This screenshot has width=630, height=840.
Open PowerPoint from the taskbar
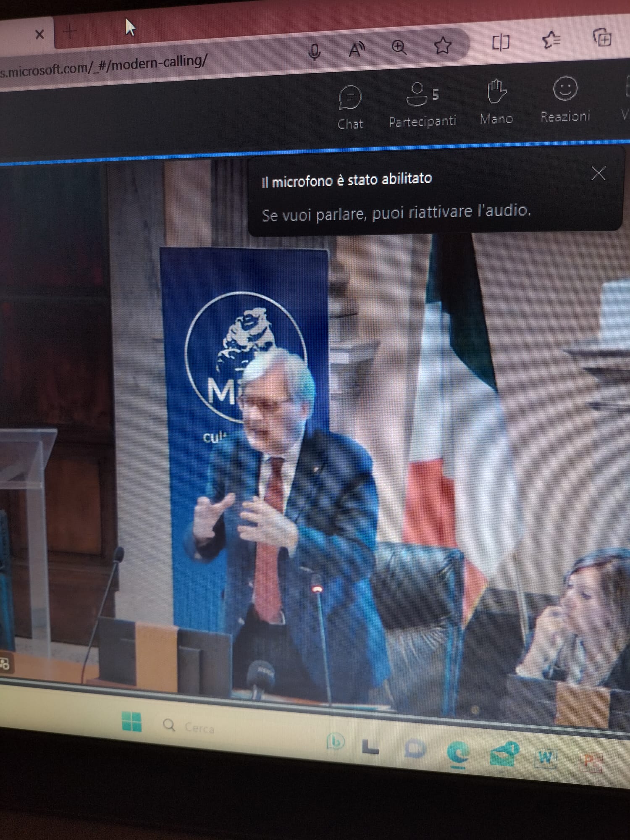pyautogui.click(x=592, y=761)
